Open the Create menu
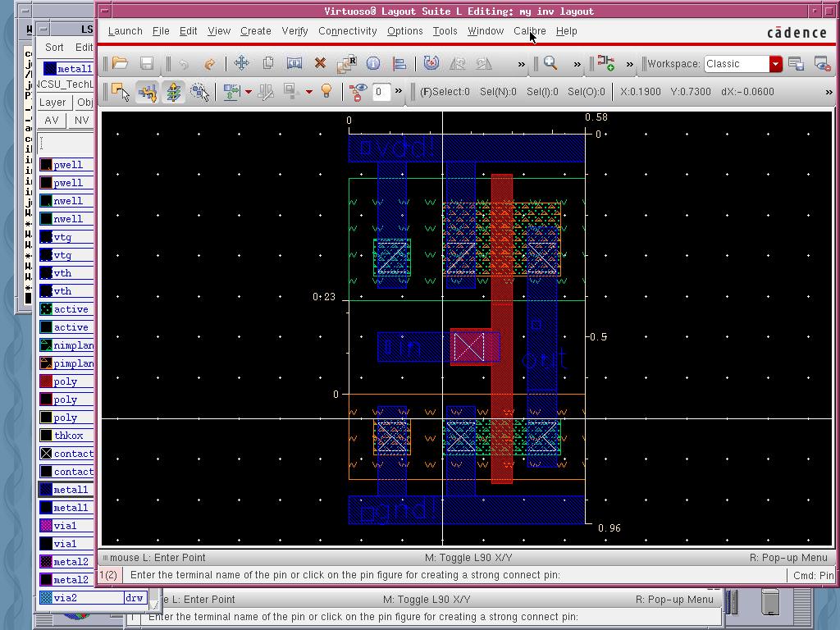The width and height of the screenshot is (840, 630). 256,31
